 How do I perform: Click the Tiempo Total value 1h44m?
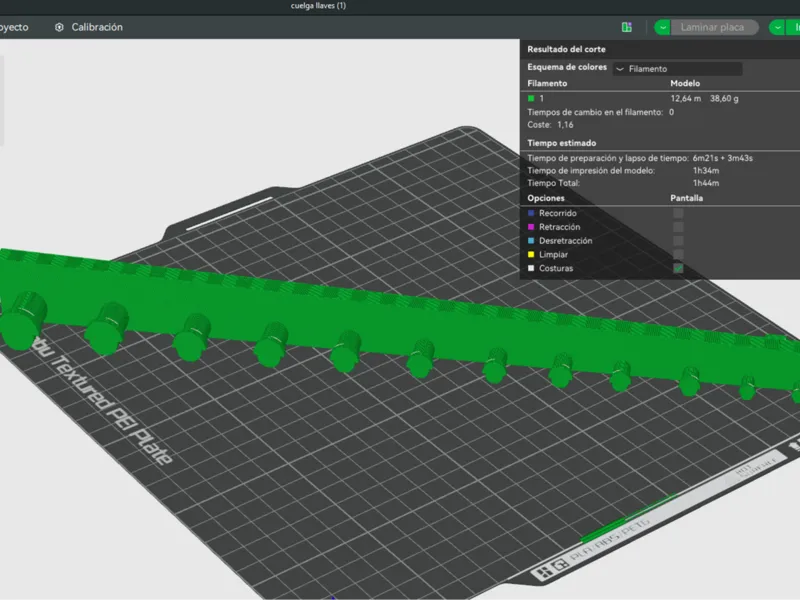coord(706,183)
